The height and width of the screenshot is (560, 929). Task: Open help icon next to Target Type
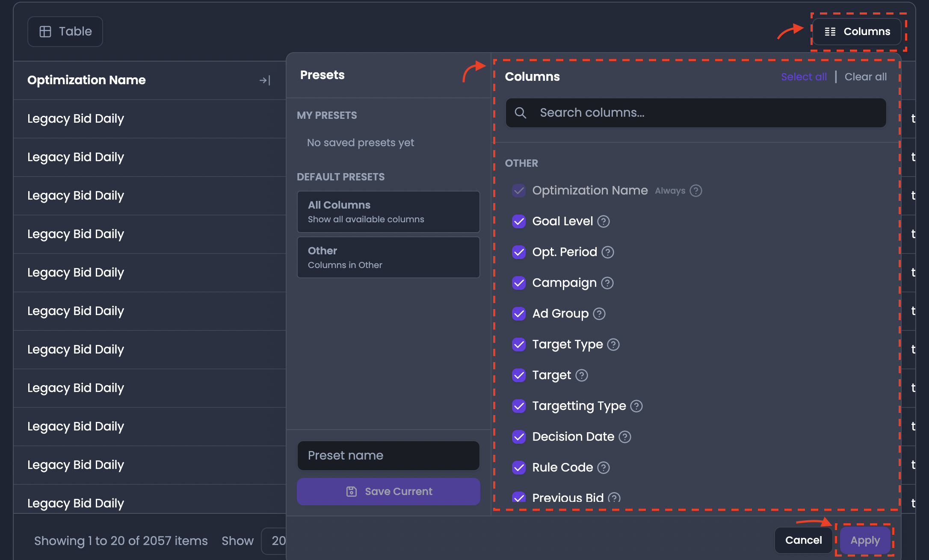[613, 345]
